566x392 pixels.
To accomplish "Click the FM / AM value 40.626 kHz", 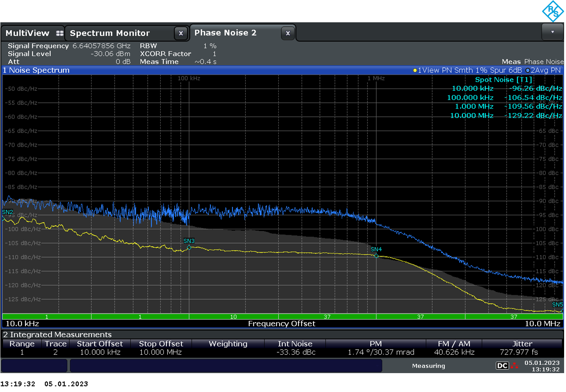I will [454, 352].
